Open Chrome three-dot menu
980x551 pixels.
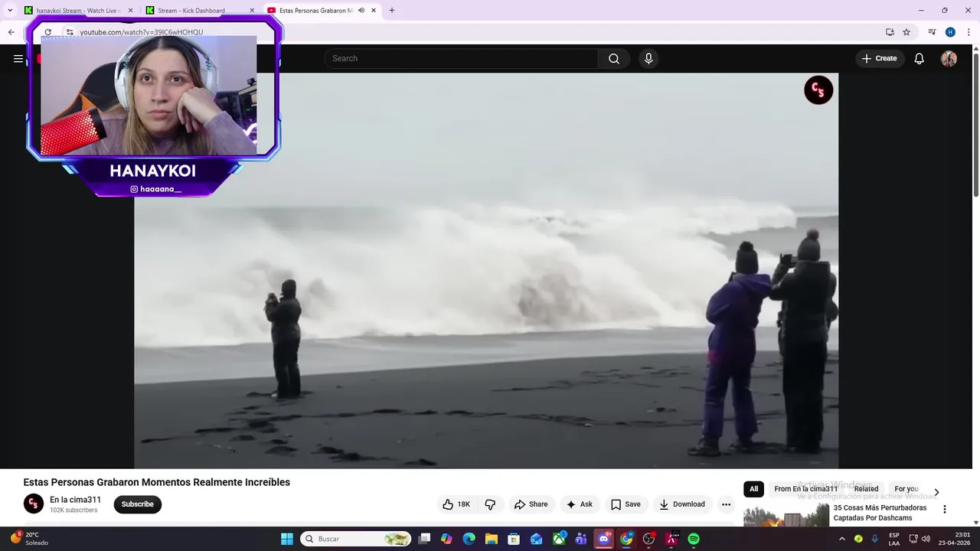point(969,32)
